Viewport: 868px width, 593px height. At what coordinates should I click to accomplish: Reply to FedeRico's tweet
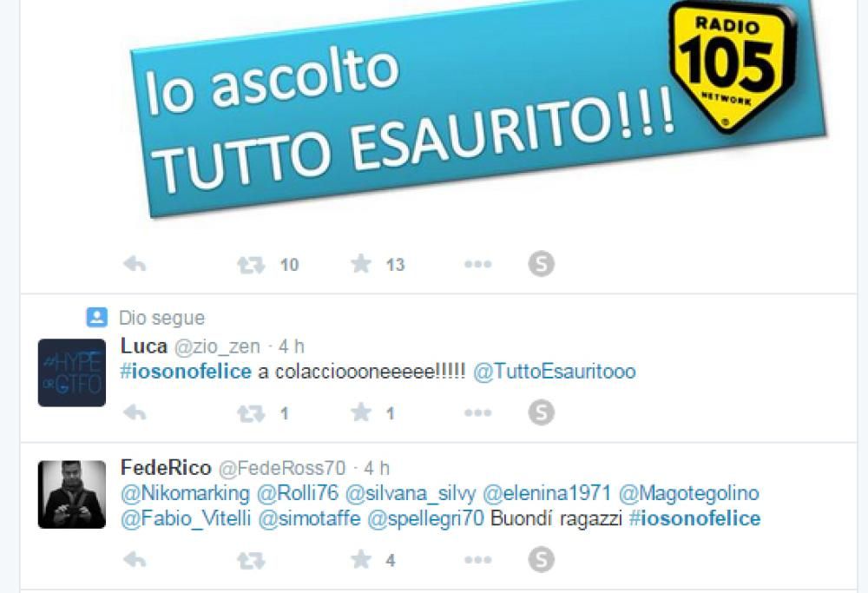pos(135,560)
